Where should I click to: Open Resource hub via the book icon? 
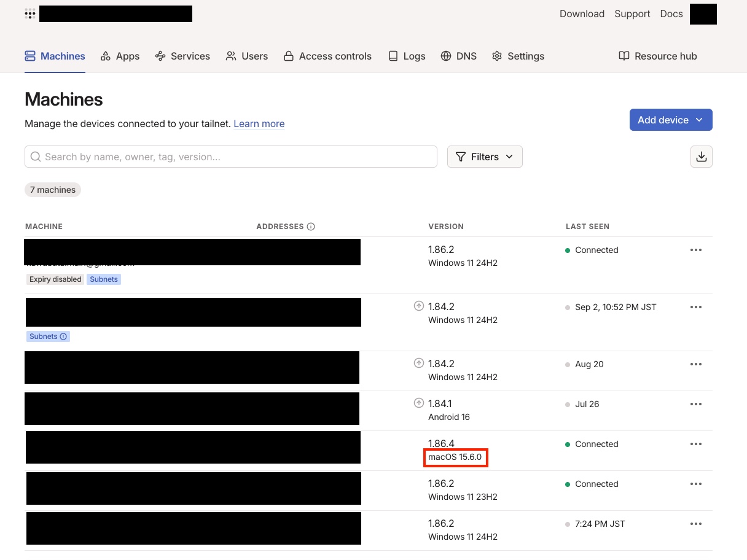[x=624, y=56]
